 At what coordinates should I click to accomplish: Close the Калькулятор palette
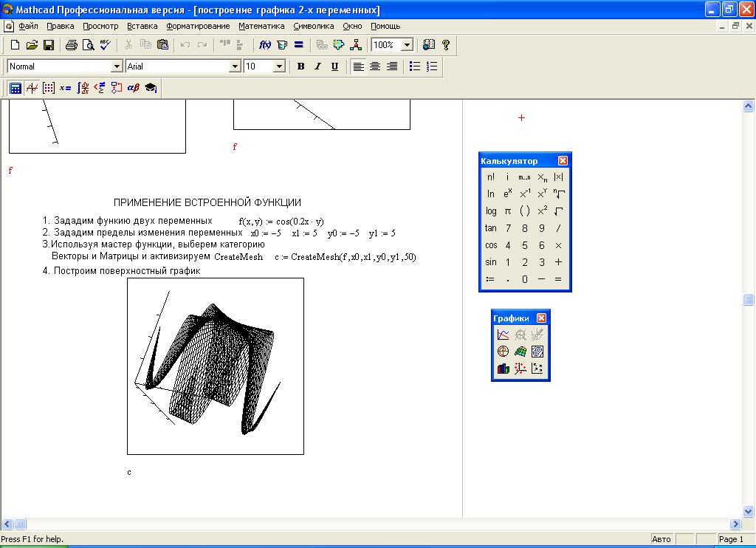point(563,161)
